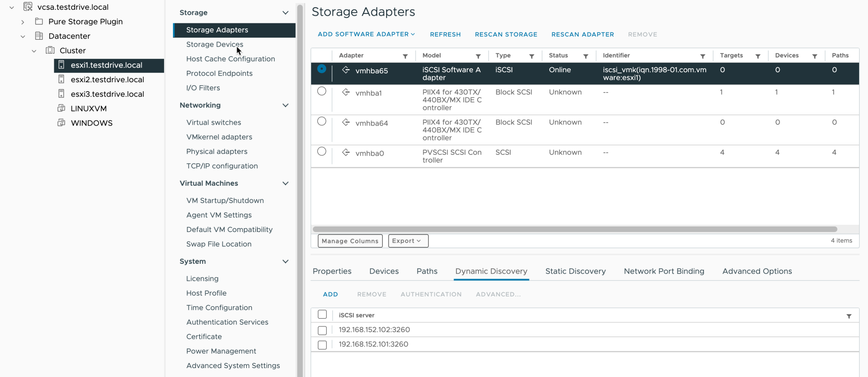
Task: Open the Network Port Binding tab
Action: click(x=664, y=271)
